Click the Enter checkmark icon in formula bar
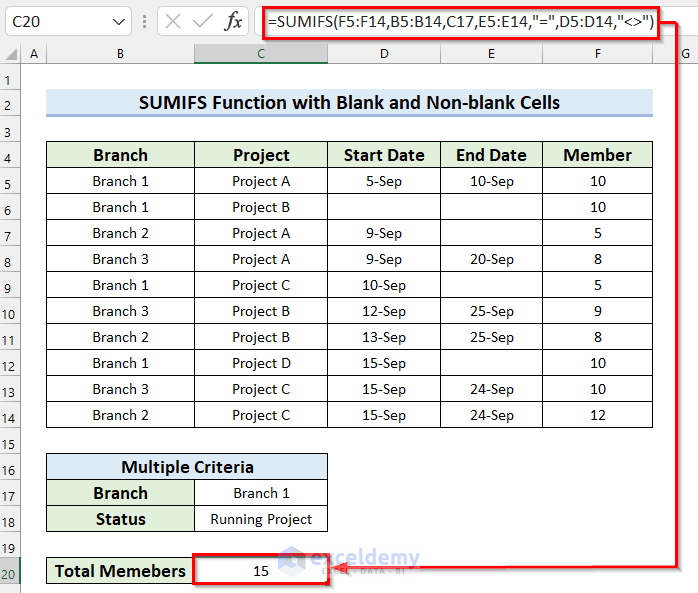This screenshot has width=698, height=593. (x=203, y=21)
